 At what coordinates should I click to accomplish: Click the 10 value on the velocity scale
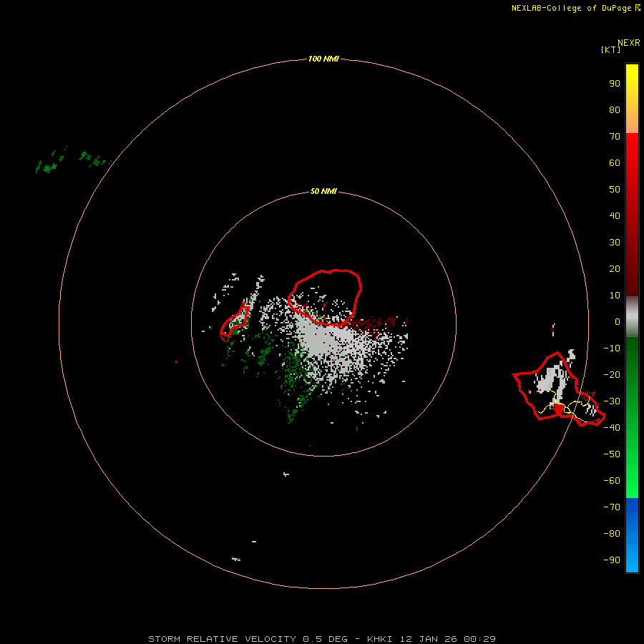615,296
